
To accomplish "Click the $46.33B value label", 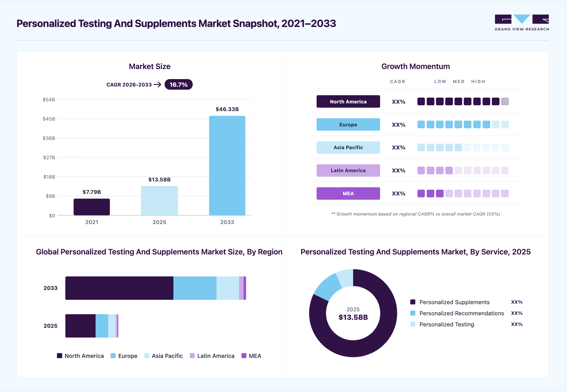I will click(227, 109).
